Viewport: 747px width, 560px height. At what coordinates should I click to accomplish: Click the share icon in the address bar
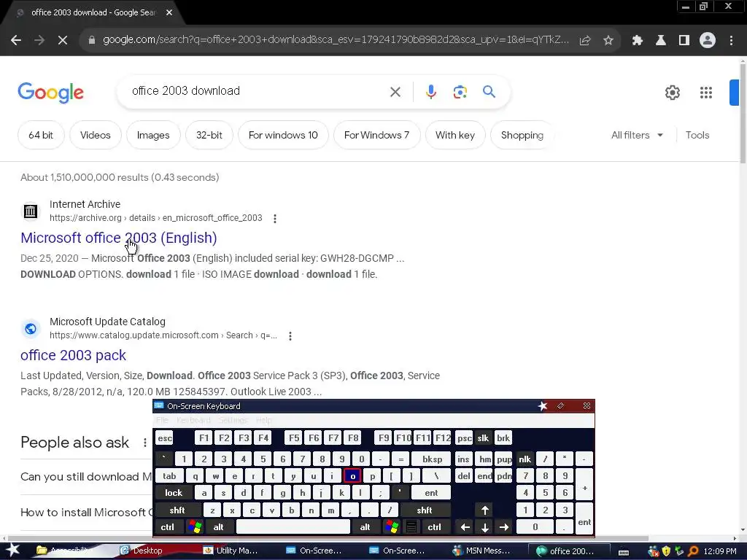tap(585, 41)
